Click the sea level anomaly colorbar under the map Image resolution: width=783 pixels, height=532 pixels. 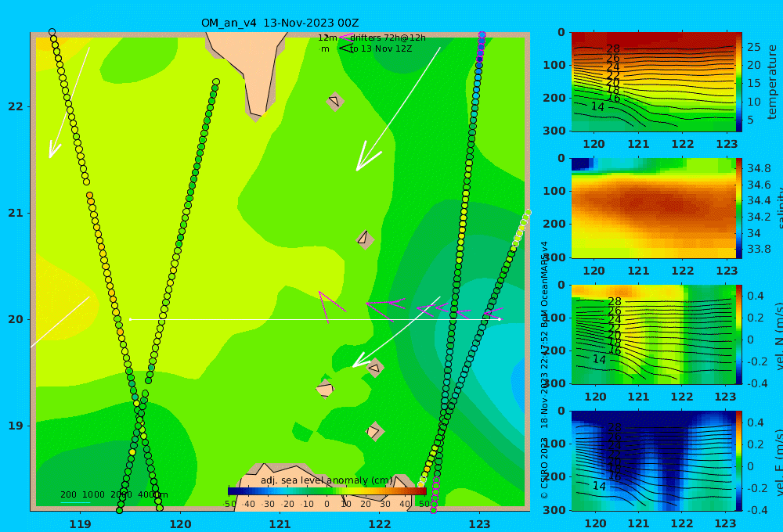tap(327, 491)
